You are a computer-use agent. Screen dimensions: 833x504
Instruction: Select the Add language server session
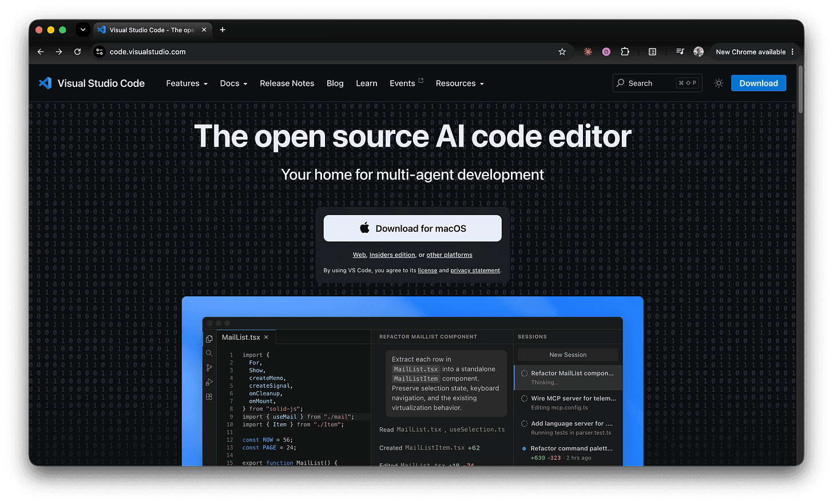(568, 428)
